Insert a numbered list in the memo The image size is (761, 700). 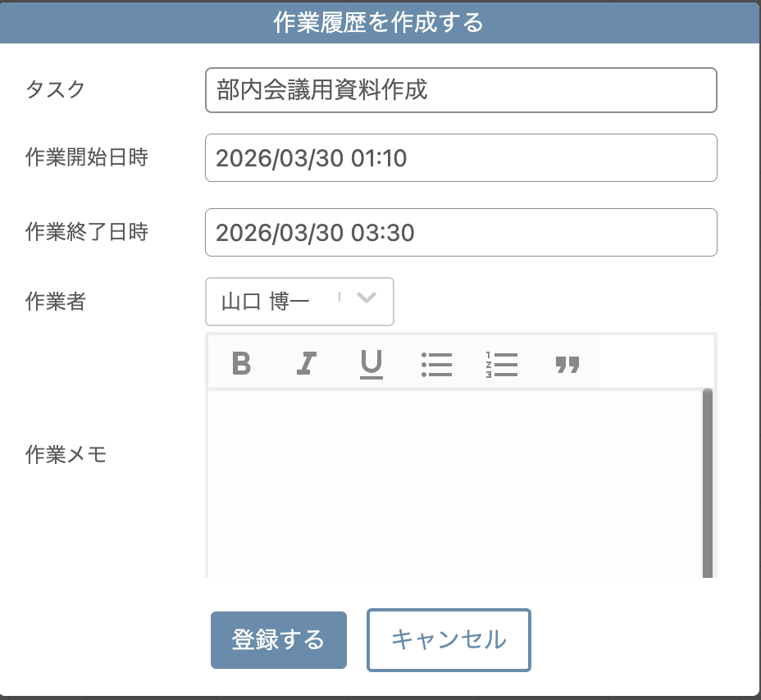[502, 362]
